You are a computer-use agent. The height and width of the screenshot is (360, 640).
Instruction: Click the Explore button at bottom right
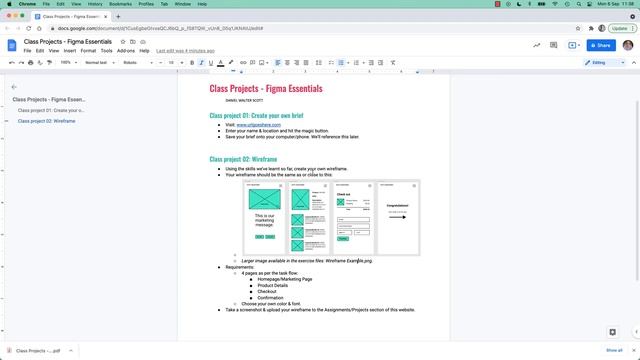(612, 332)
